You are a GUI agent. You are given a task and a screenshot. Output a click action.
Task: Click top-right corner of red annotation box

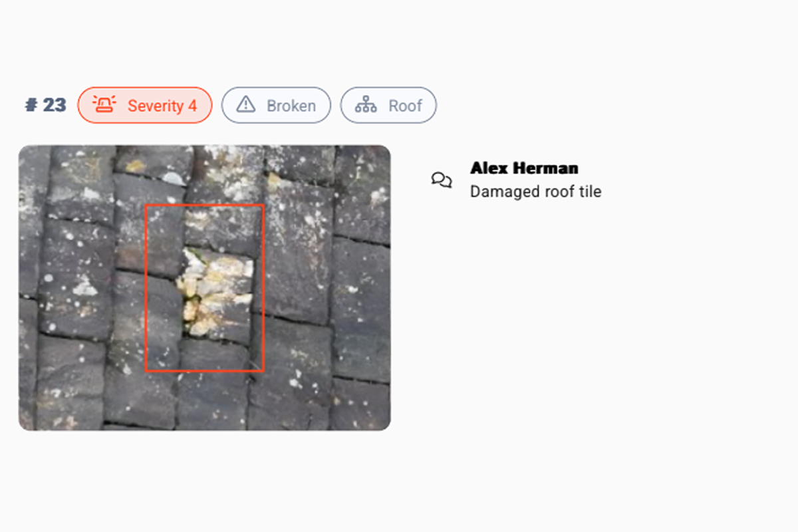click(263, 205)
